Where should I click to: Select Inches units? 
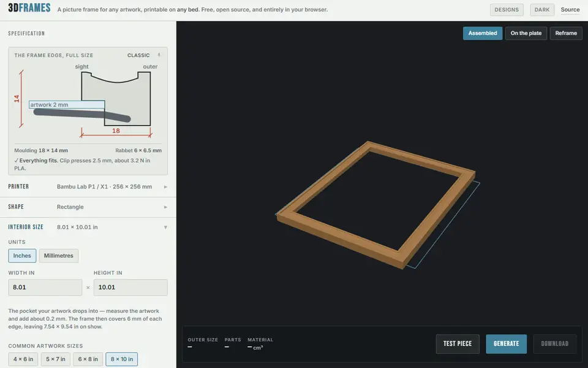[22, 256]
